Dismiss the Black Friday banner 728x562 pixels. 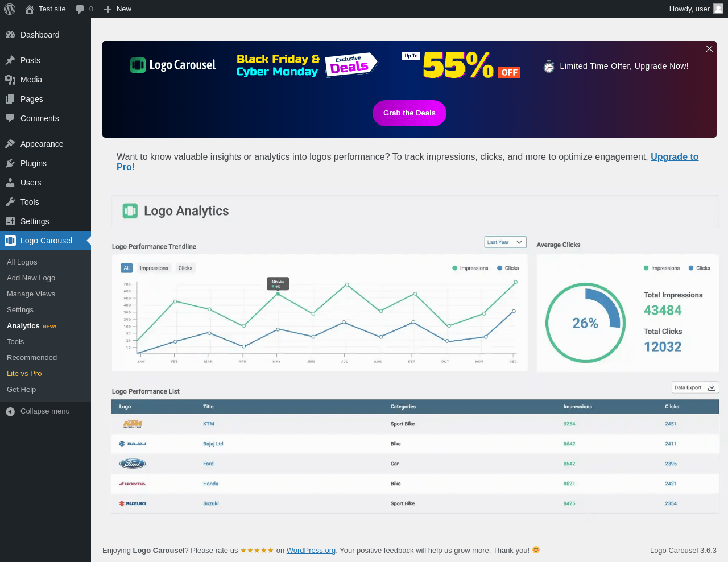709,49
